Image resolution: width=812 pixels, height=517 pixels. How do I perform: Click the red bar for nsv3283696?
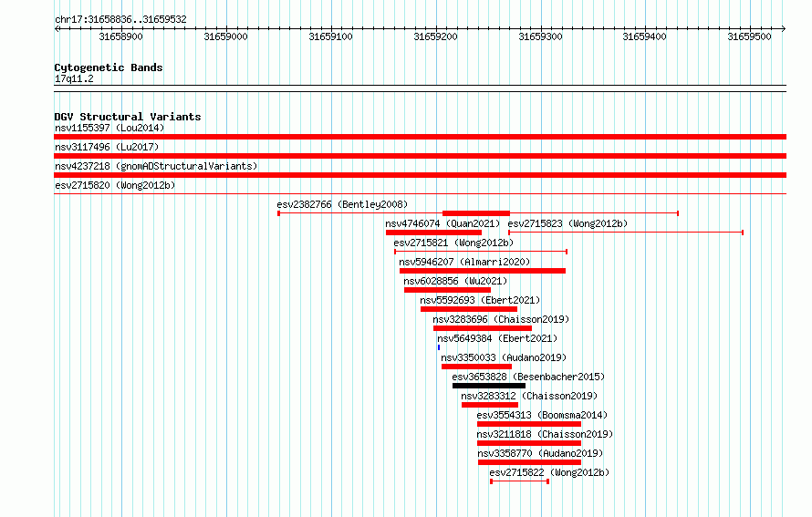click(483, 328)
